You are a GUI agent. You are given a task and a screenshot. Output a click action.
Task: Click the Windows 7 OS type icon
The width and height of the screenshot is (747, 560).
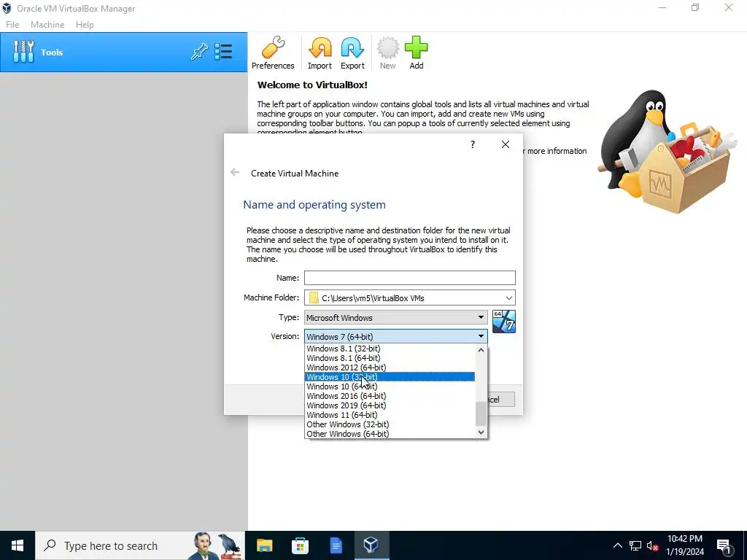coord(504,322)
